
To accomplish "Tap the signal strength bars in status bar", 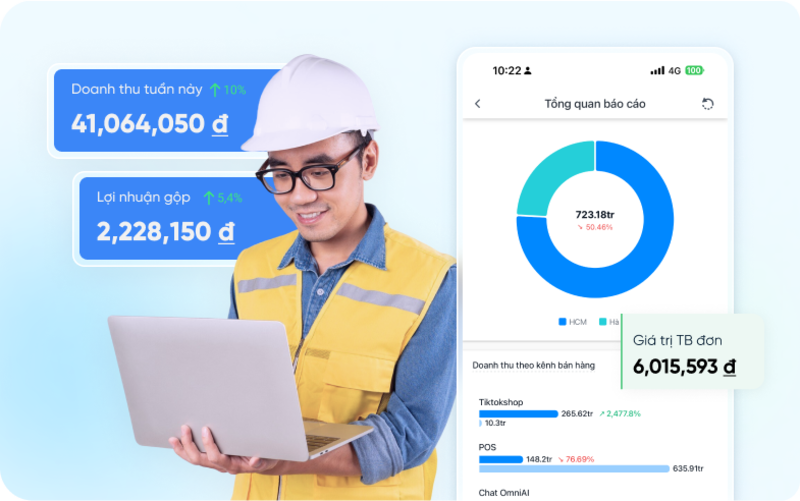I will (x=657, y=70).
